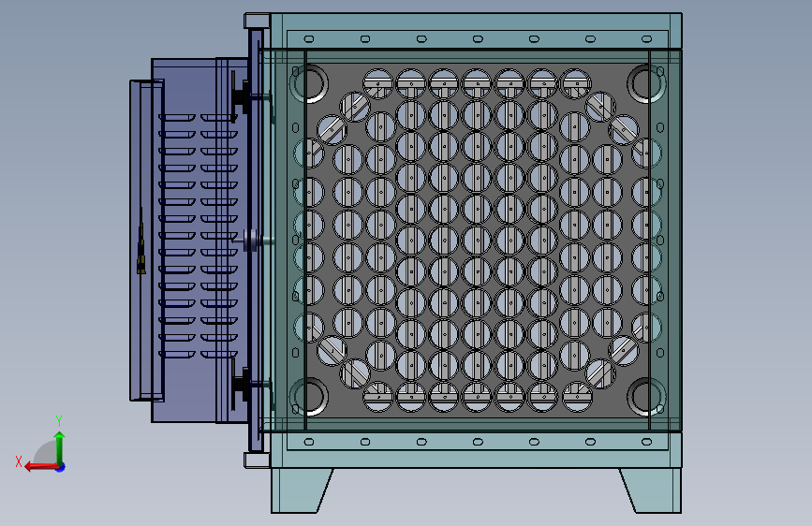This screenshot has width=812, height=526.
Task: Click the green Y axis arrow of the triad
Action: pos(60,446)
